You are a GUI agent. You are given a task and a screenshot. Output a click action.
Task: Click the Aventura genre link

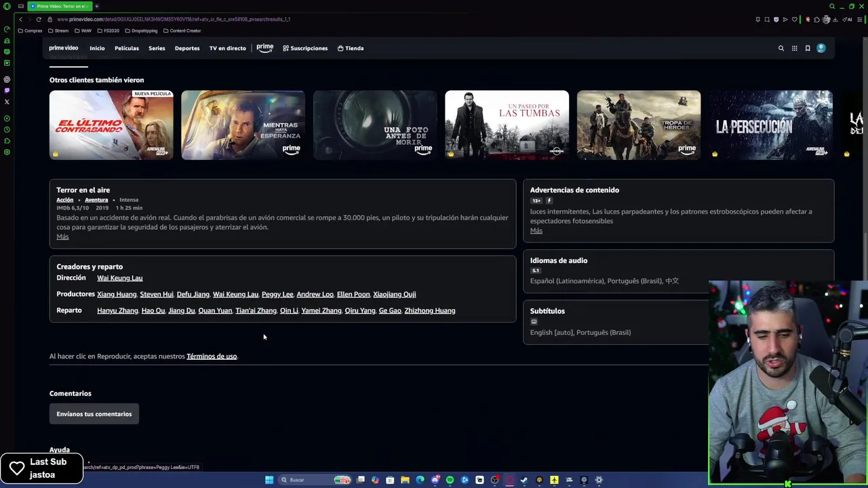pyautogui.click(x=96, y=200)
